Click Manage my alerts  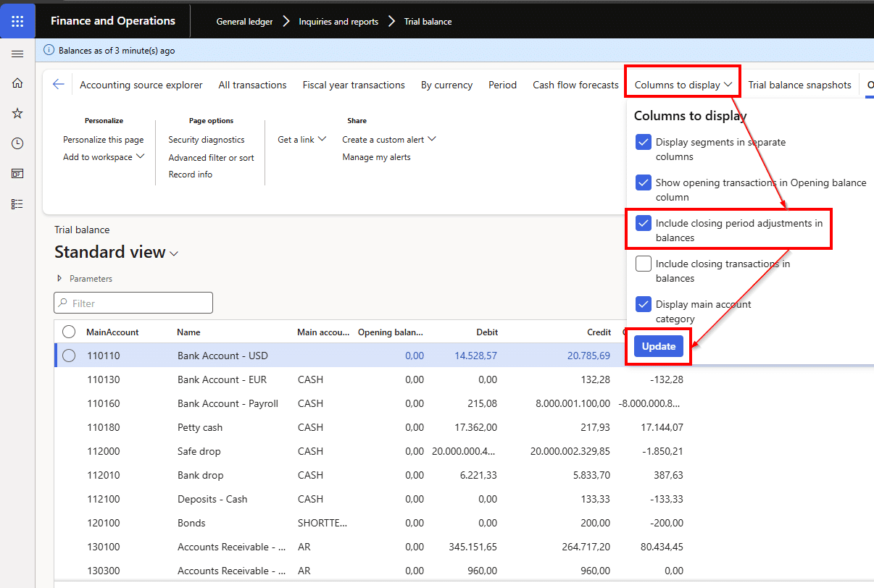pyautogui.click(x=376, y=157)
